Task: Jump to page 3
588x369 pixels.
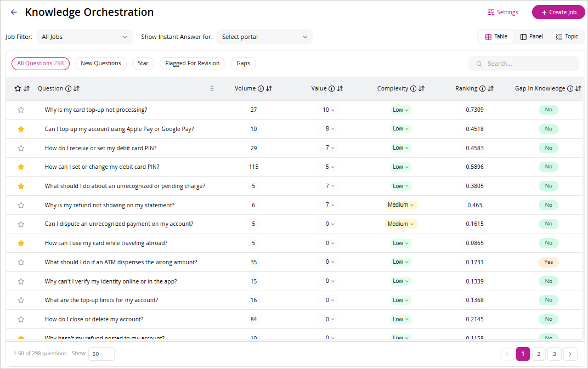Action: coord(554,354)
